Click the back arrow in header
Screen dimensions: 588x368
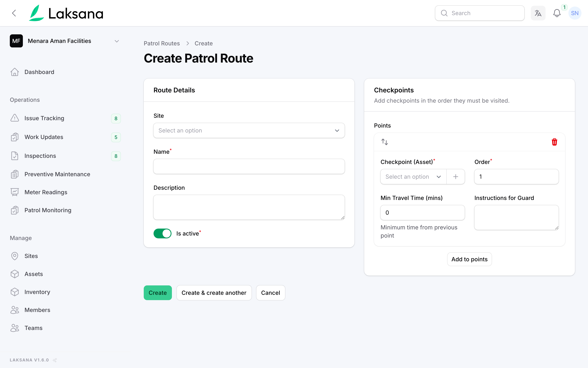coord(14,13)
